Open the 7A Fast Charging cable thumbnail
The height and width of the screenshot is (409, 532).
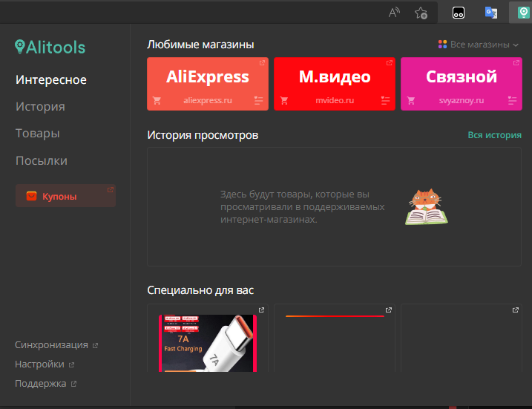208,343
